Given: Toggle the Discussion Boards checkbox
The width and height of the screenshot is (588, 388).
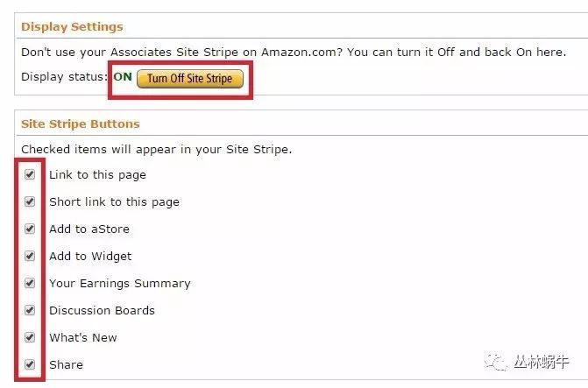Looking at the screenshot, I should [x=30, y=310].
